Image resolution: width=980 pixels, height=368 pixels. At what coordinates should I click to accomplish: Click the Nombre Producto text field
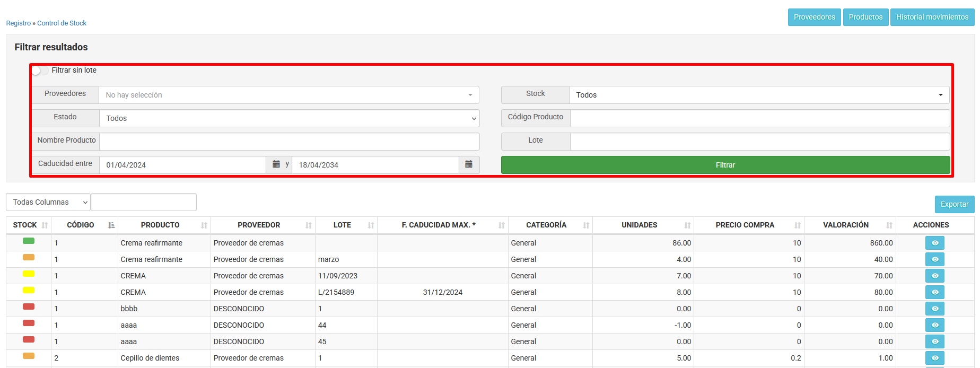(x=289, y=142)
